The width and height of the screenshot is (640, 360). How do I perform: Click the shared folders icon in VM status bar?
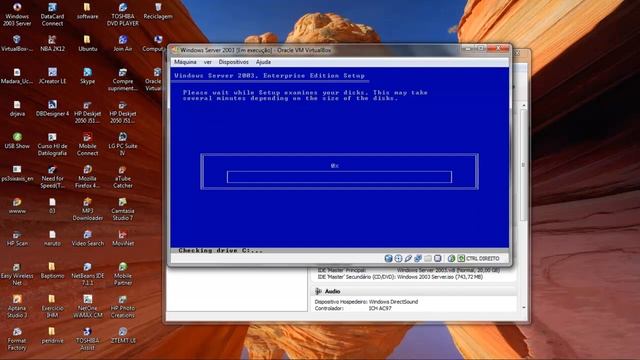click(x=428, y=258)
